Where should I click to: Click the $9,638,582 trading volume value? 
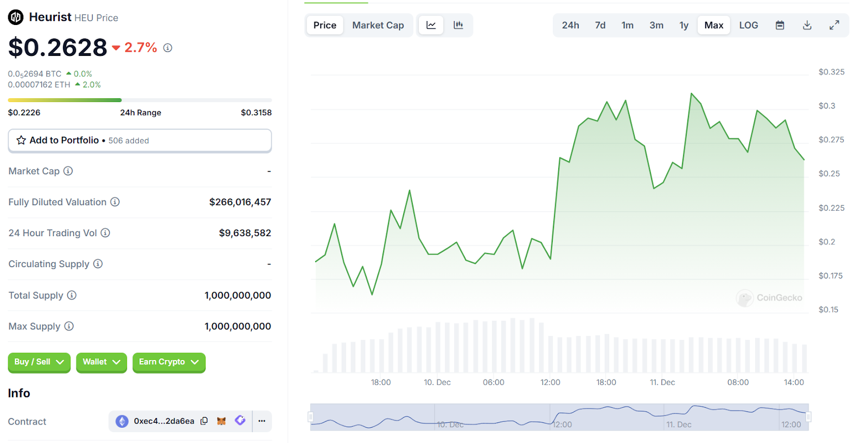pos(245,233)
